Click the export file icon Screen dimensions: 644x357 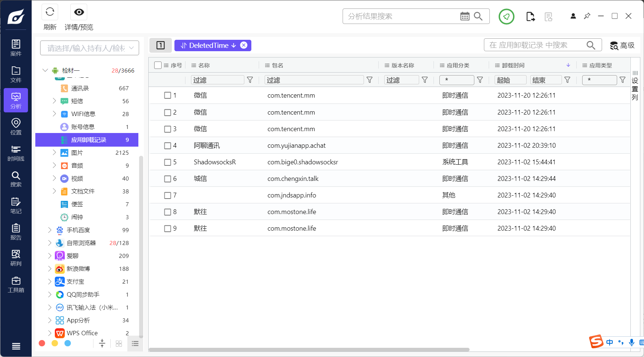(x=530, y=17)
